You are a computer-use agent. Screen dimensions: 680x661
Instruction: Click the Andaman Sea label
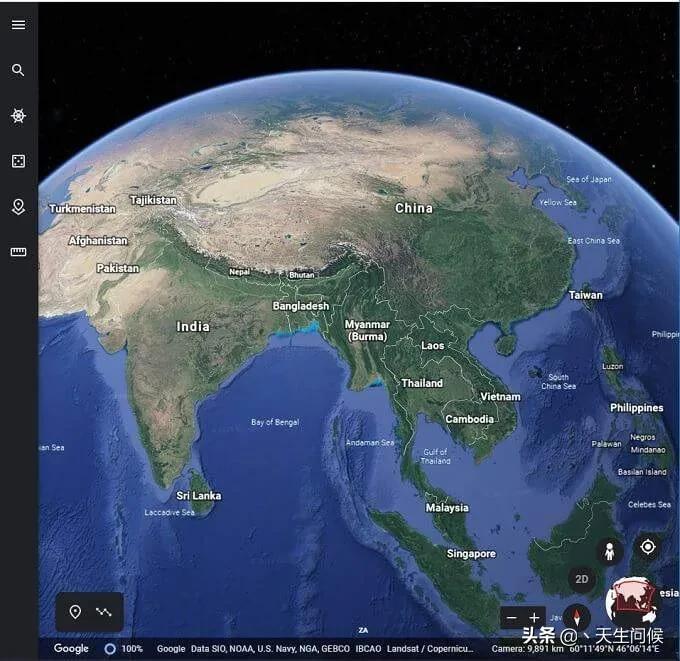click(x=370, y=443)
